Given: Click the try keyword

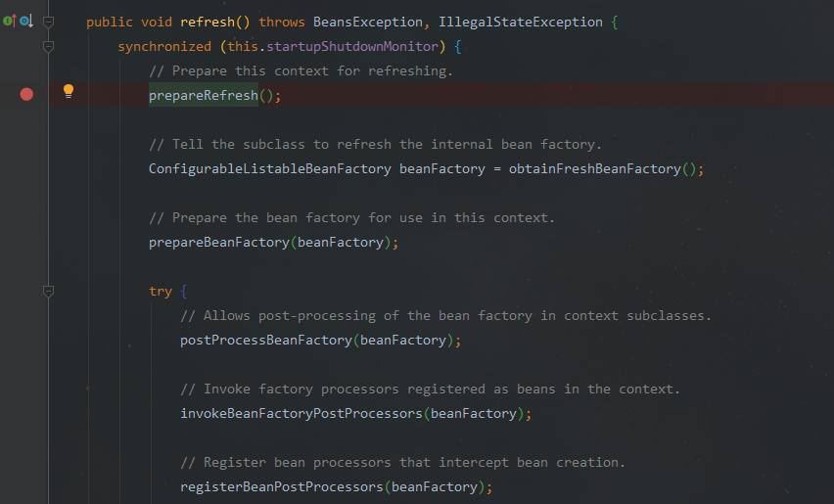Looking at the screenshot, I should [161, 292].
